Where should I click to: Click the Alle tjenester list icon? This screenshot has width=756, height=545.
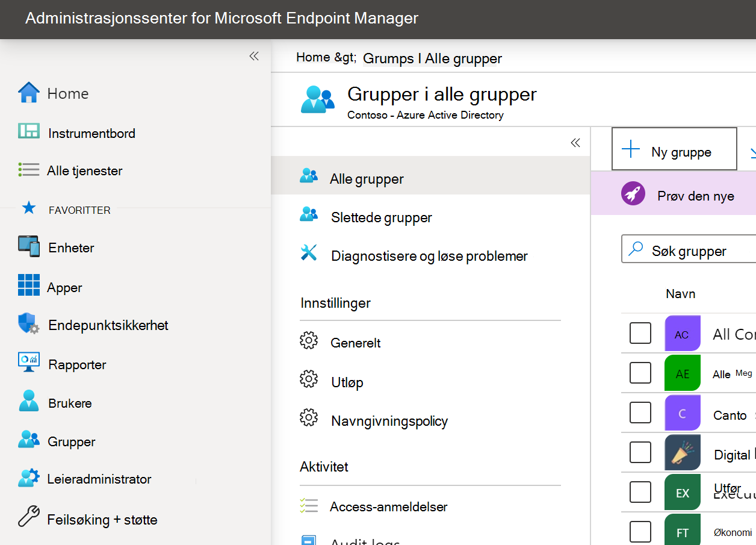[x=28, y=170]
